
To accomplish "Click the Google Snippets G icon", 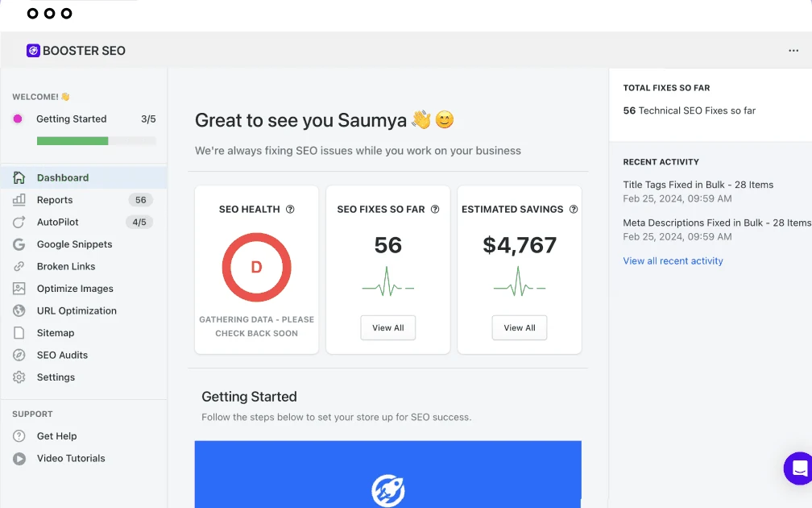I will pyautogui.click(x=19, y=244).
